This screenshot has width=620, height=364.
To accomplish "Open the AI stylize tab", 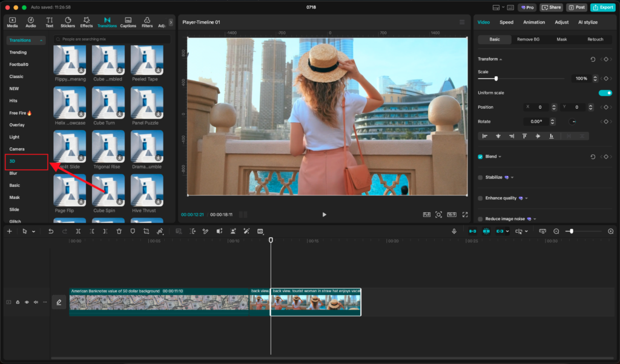I will pyautogui.click(x=587, y=22).
